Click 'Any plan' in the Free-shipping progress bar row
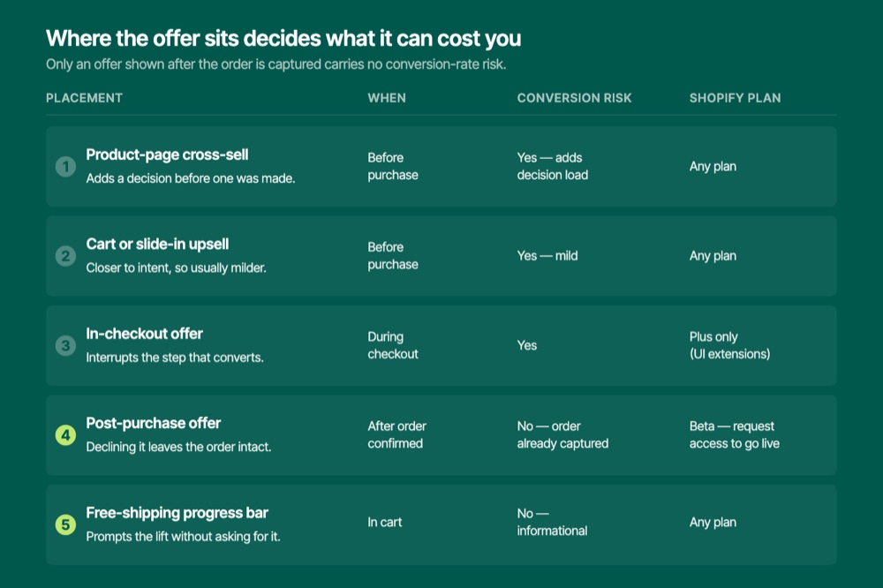Screen dimensions: 883x588 point(713,523)
